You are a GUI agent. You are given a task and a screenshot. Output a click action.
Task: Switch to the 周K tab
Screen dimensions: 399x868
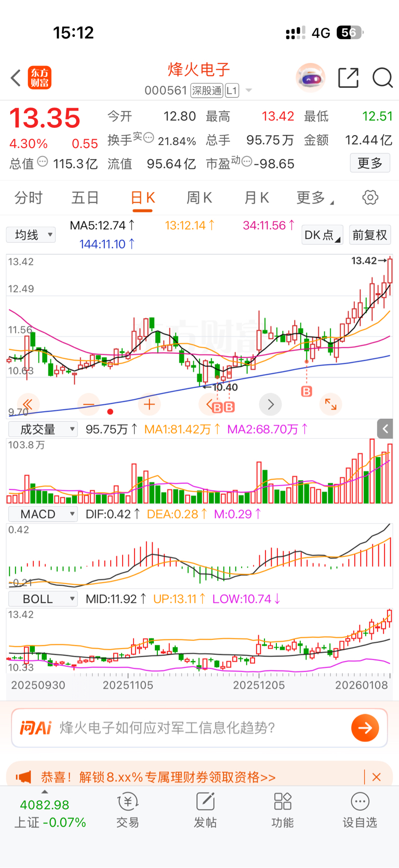click(x=199, y=198)
